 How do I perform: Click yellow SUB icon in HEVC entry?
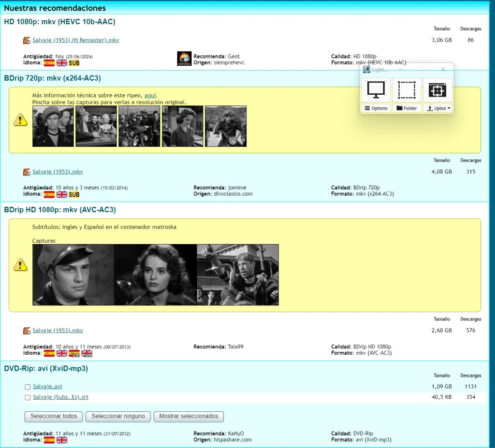(74, 63)
